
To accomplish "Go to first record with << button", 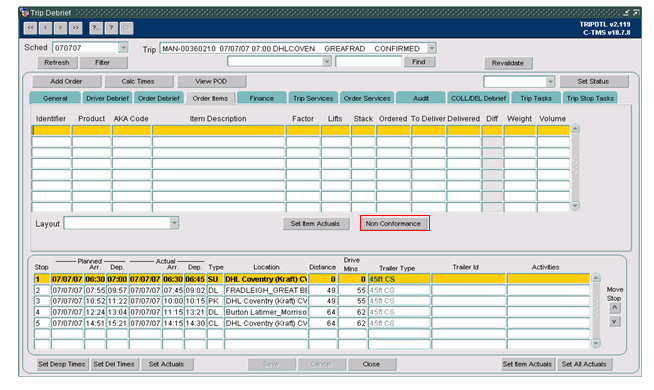I will (x=30, y=28).
